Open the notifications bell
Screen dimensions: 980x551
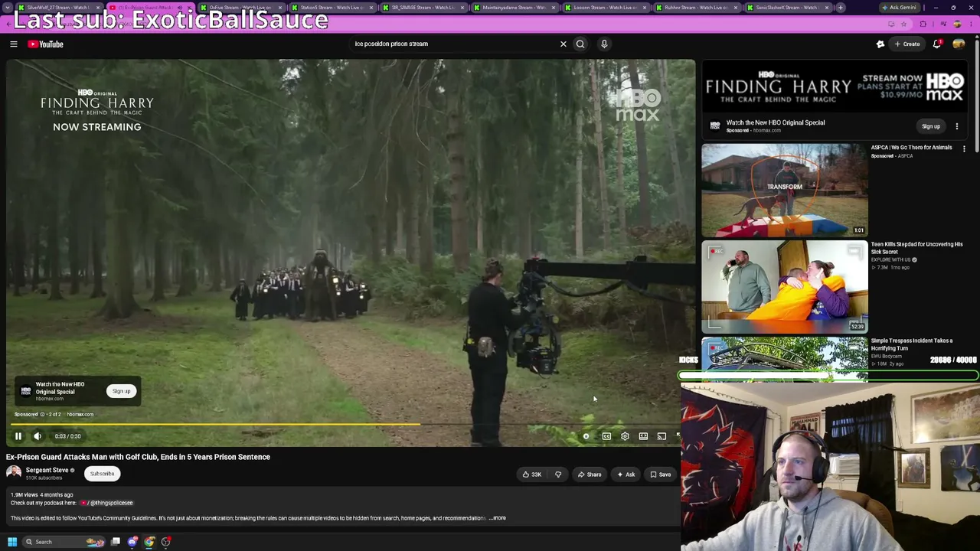pyautogui.click(x=937, y=44)
